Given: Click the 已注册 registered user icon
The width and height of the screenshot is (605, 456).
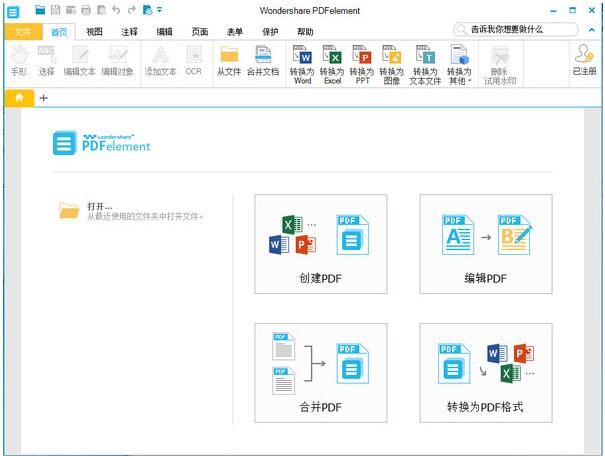Looking at the screenshot, I should [x=585, y=60].
